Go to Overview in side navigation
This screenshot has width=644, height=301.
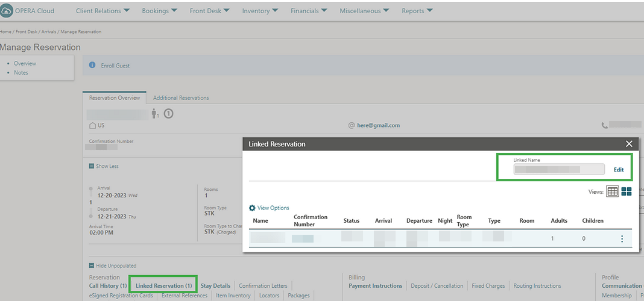coord(25,64)
